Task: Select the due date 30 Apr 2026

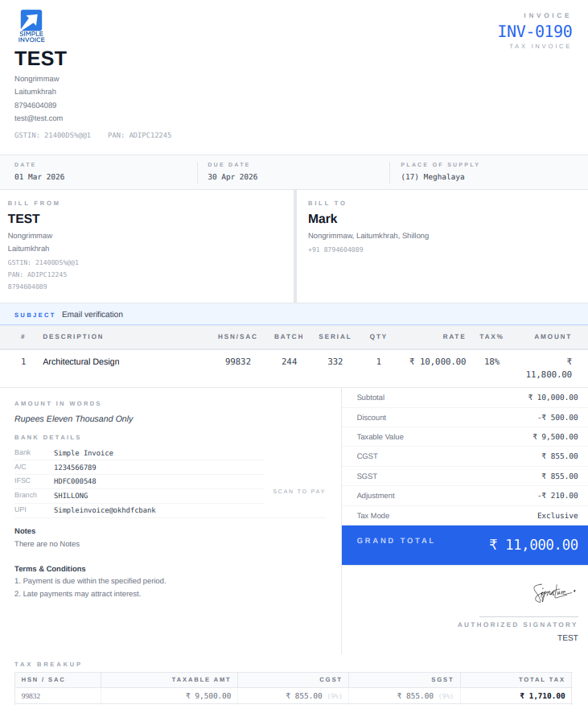Action: [232, 177]
